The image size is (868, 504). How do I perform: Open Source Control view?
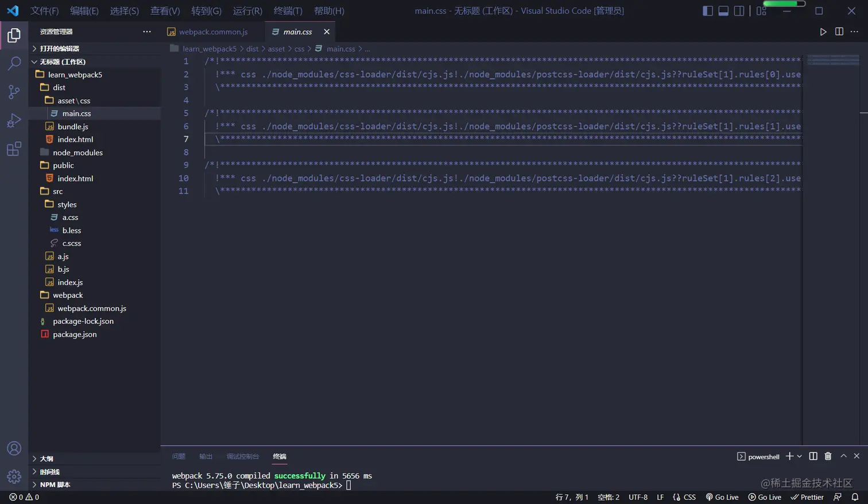tap(14, 92)
